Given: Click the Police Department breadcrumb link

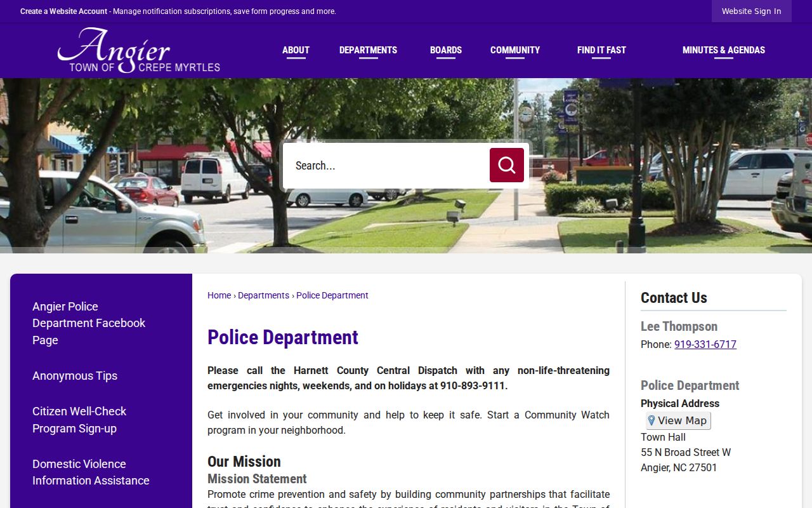Looking at the screenshot, I should point(332,295).
